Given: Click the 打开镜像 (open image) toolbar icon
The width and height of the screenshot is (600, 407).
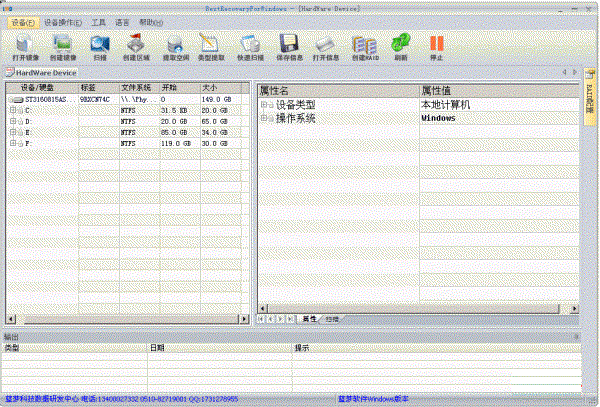Looking at the screenshot, I should pos(26,43).
